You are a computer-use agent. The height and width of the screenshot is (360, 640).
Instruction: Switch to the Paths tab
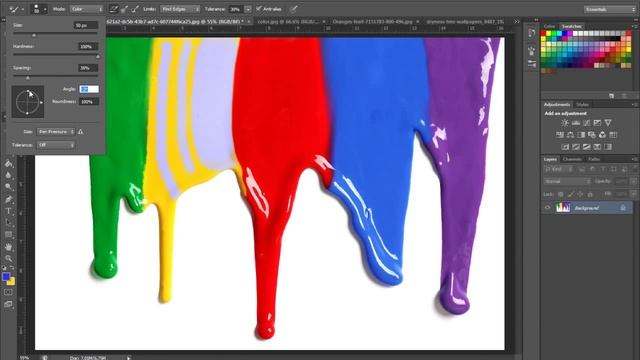pyautogui.click(x=594, y=159)
